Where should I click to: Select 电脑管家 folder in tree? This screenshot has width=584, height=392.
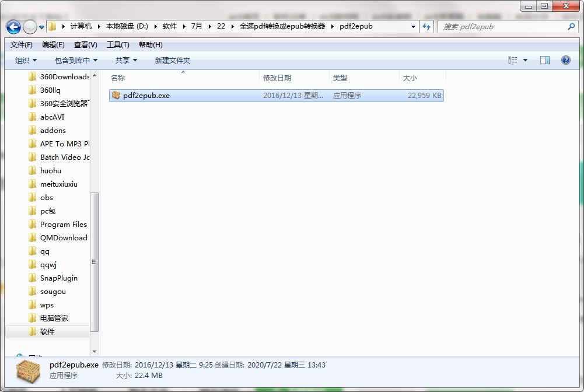click(48, 318)
